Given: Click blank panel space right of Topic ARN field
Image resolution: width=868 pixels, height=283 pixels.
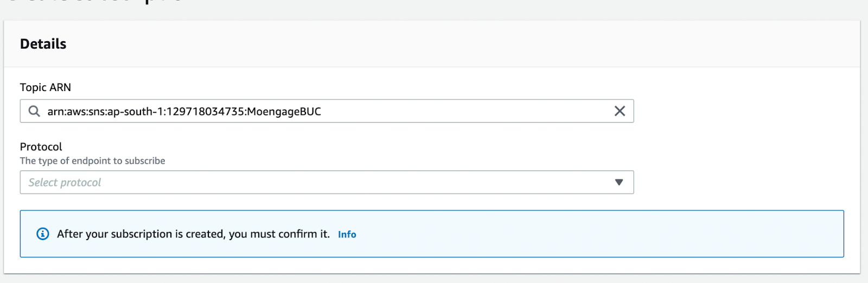Looking at the screenshot, I should 743,111.
